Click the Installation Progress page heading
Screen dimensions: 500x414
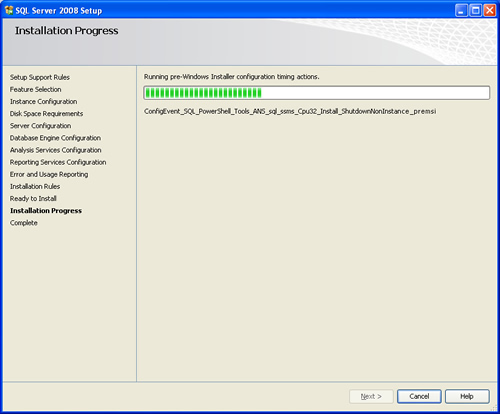67,31
